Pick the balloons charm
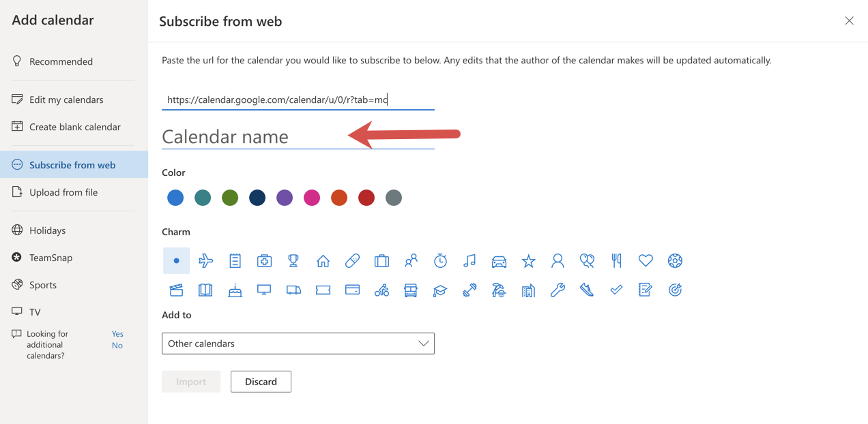The height and width of the screenshot is (424, 868). coord(587,260)
